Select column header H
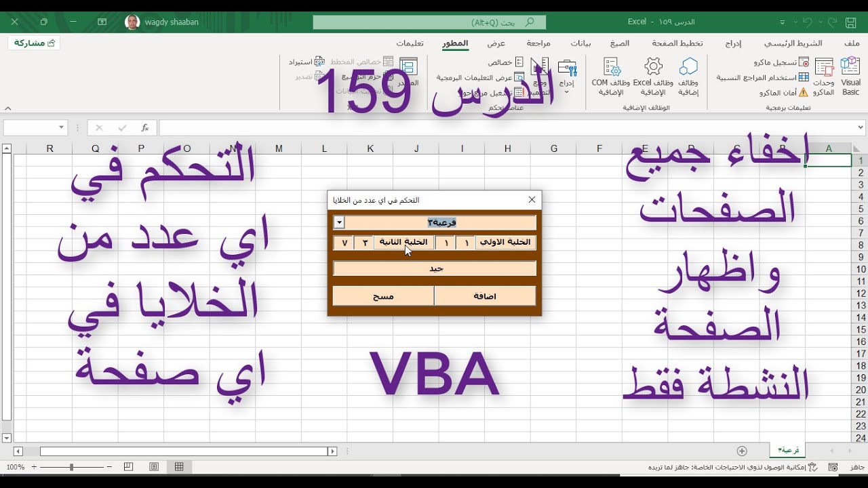This screenshot has width=868, height=488. [x=508, y=148]
